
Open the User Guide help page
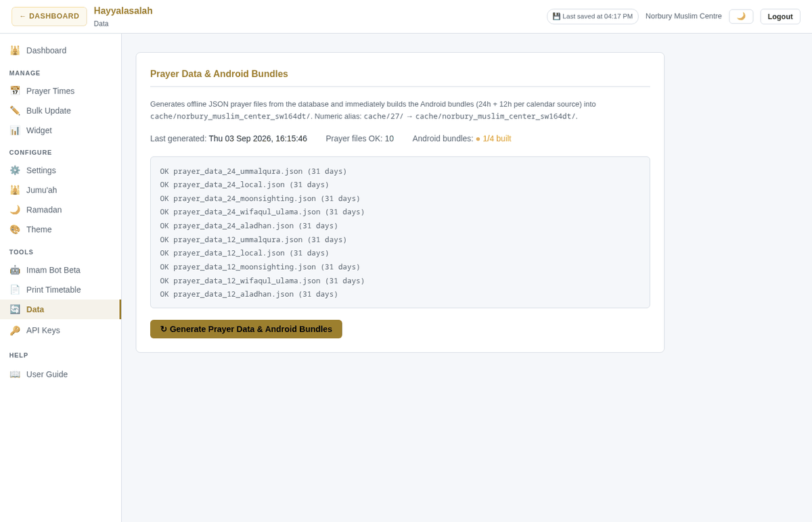pos(61,374)
